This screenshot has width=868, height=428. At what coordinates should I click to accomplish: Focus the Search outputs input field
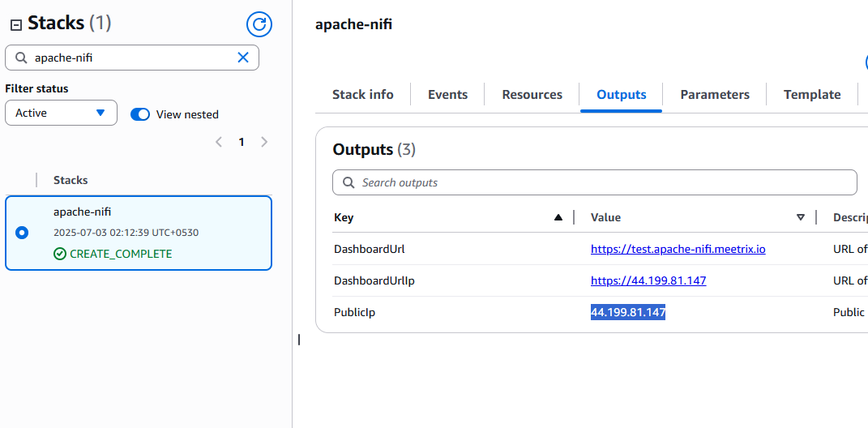point(595,182)
